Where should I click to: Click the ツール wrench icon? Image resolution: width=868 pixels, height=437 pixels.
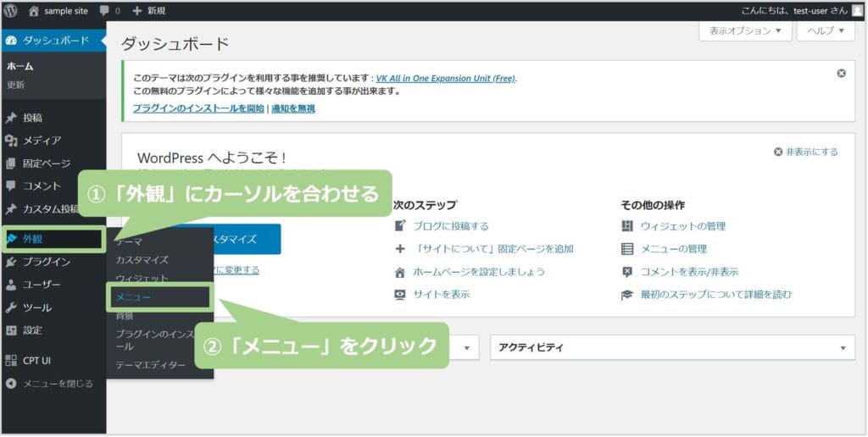(x=11, y=307)
